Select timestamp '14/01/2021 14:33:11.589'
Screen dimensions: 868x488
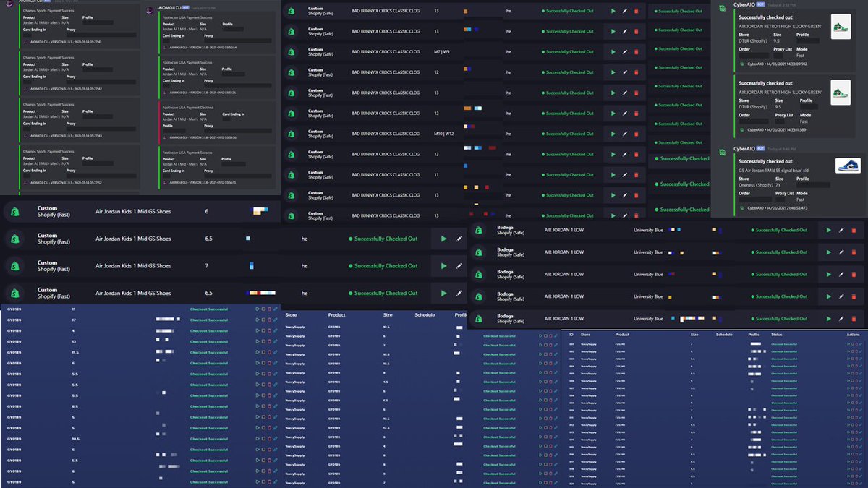tap(785, 129)
